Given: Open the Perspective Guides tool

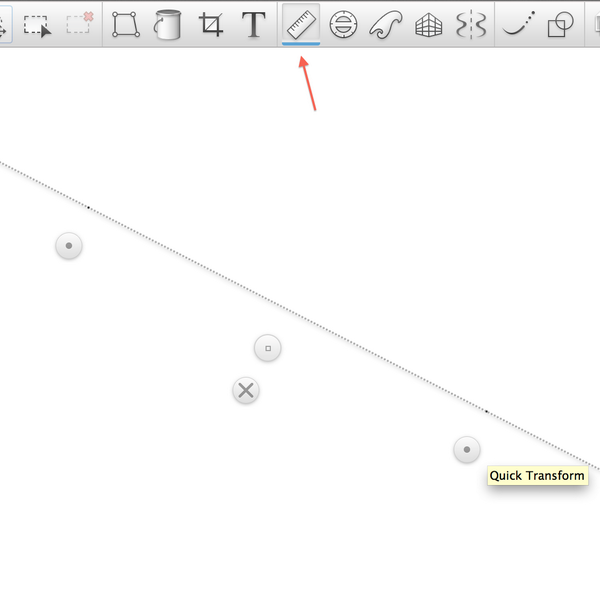Looking at the screenshot, I should pyautogui.click(x=429, y=25).
